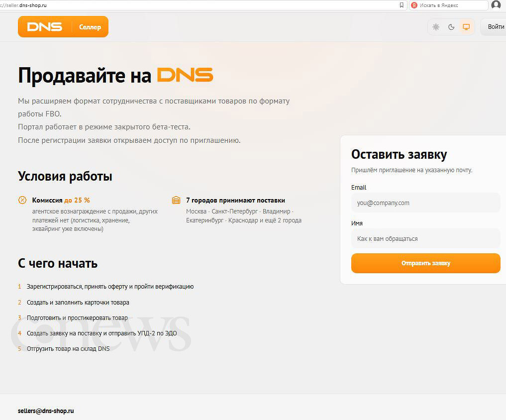
Task: Focus the Email input field
Action: click(425, 203)
